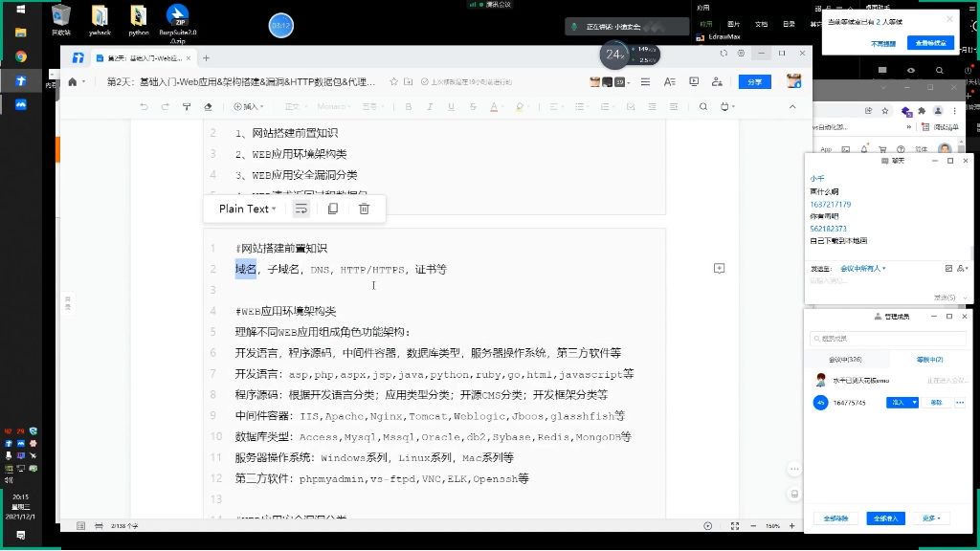980x551 pixels.
Task: Open Chrome from the taskbar
Action: click(21, 56)
